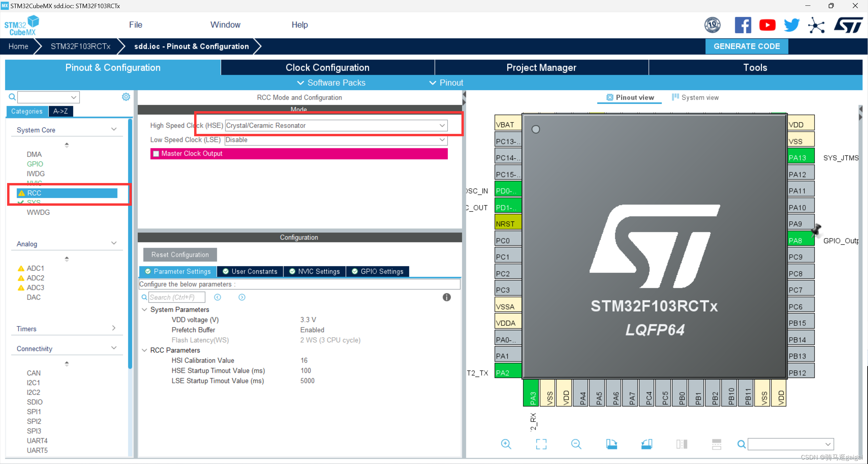The width and height of the screenshot is (868, 464).
Task: Click the Reset Configuration button
Action: [180, 255]
